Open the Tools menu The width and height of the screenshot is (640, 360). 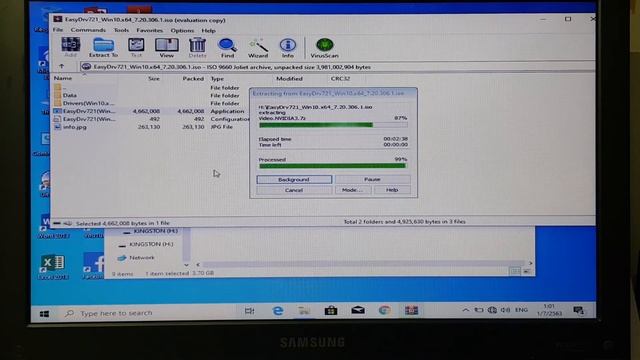pyautogui.click(x=121, y=30)
